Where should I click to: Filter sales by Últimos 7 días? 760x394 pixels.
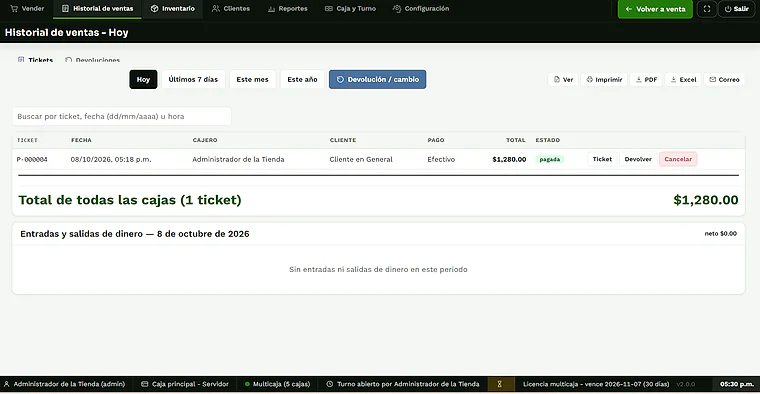[193, 79]
